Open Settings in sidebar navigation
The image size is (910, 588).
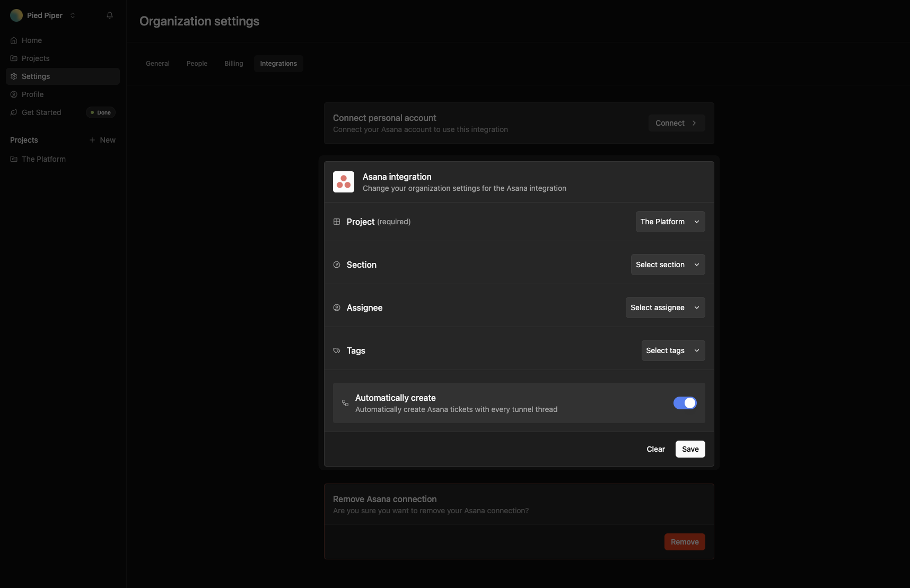(x=63, y=76)
